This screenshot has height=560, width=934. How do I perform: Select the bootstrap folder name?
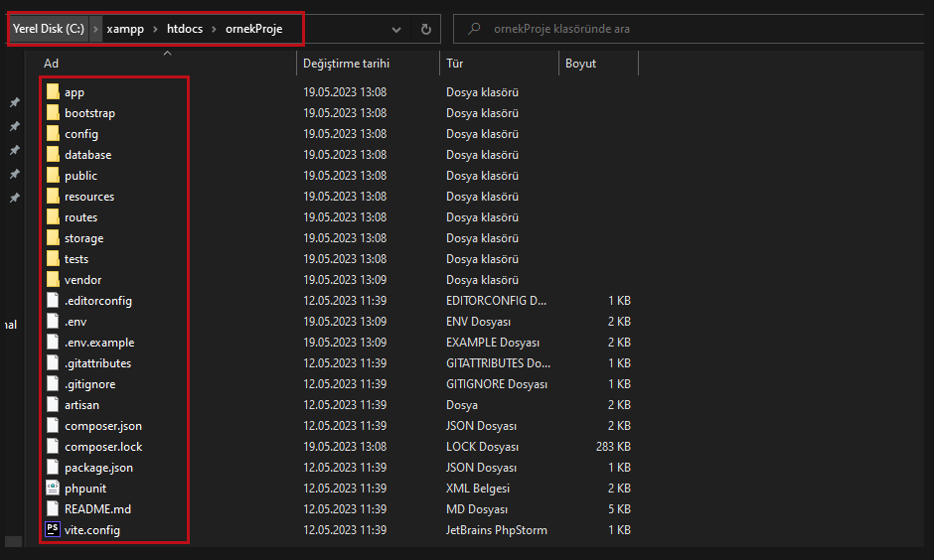(x=90, y=113)
